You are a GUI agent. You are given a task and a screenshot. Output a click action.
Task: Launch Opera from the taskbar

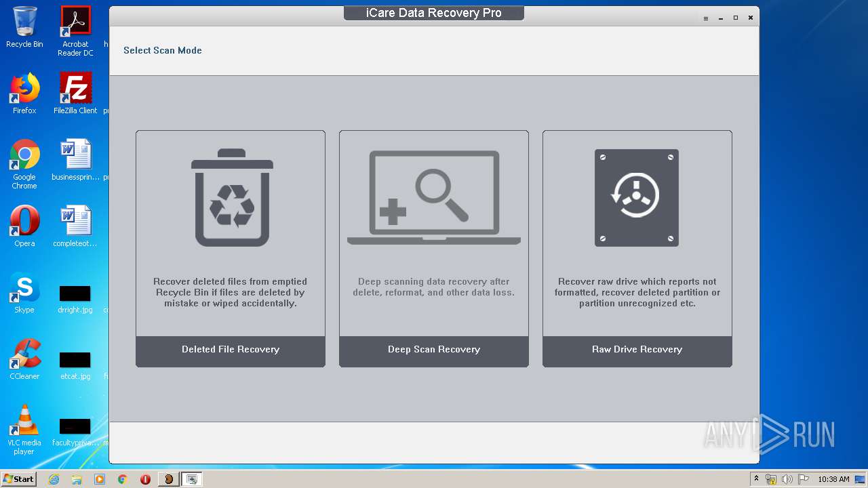tap(145, 479)
